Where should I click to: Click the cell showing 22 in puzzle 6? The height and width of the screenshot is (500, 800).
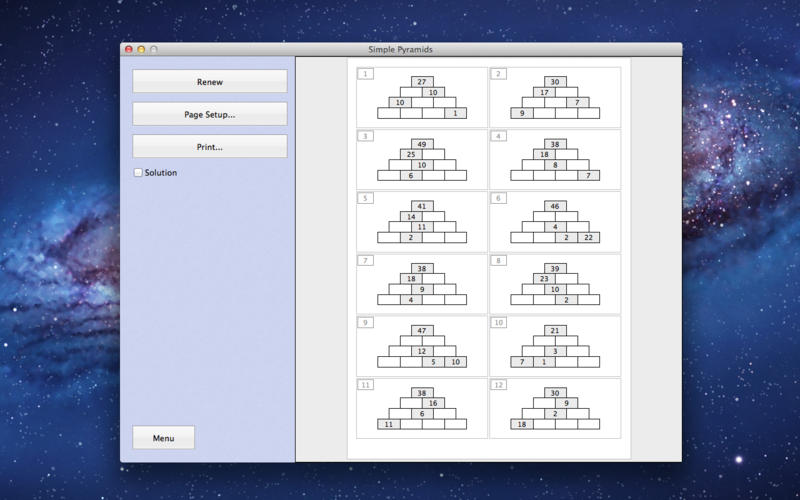coord(588,237)
